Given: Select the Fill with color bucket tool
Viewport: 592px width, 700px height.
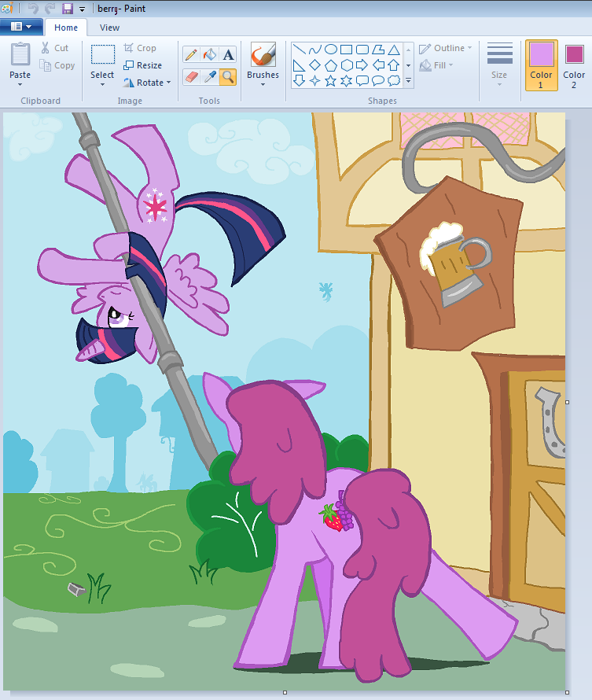Looking at the screenshot, I should tap(210, 55).
